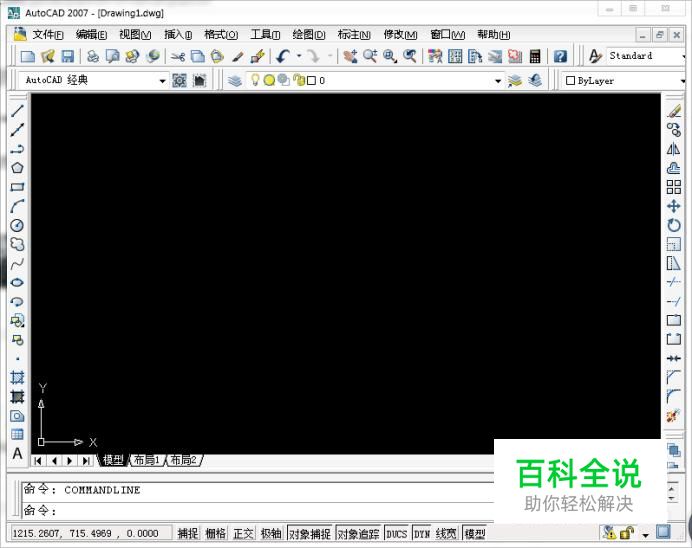The image size is (692, 548).
Task: Toggle DYN dynamic input
Action: click(x=422, y=534)
